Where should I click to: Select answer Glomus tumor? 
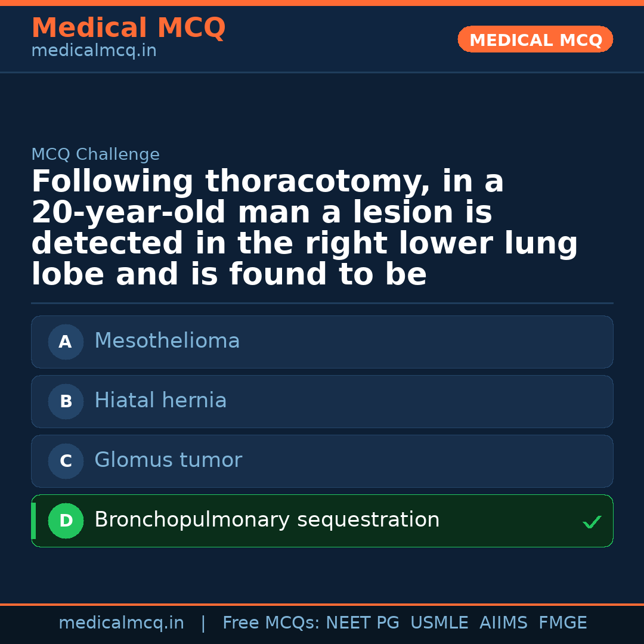322,461
